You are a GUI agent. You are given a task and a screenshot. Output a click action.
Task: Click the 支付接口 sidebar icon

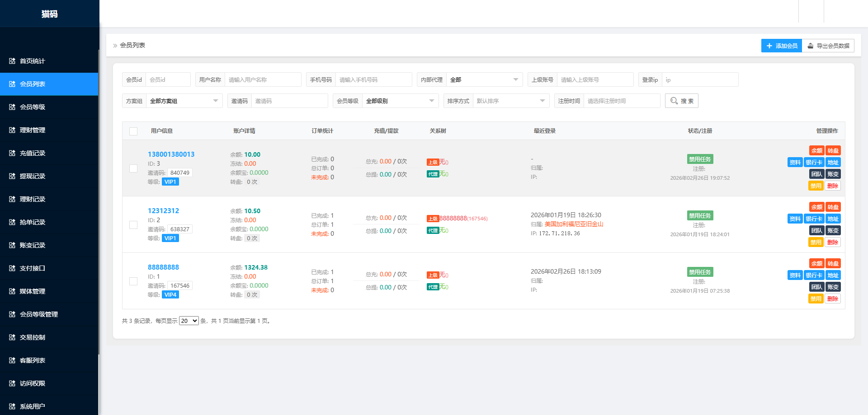pos(12,268)
